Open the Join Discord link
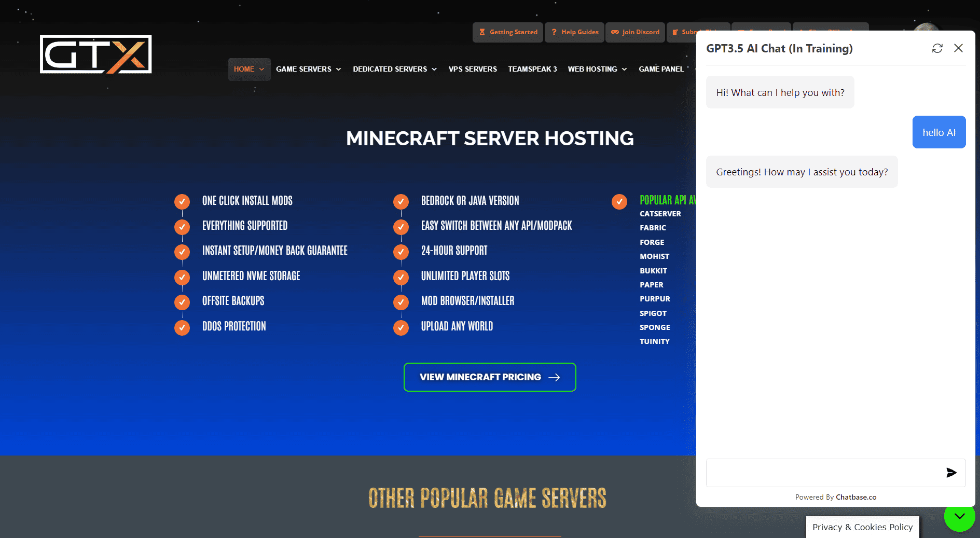The height and width of the screenshot is (538, 980). tap(636, 32)
